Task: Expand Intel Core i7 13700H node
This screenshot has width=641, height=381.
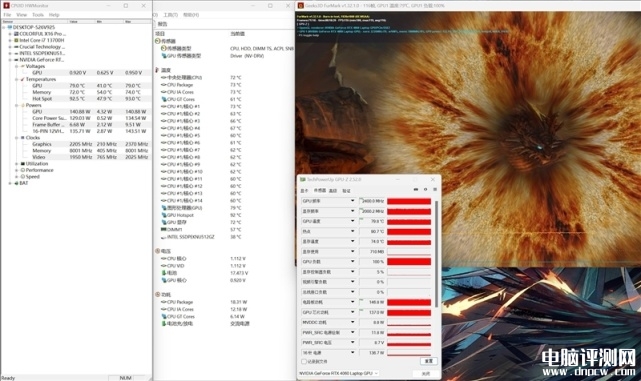Action: point(10,40)
